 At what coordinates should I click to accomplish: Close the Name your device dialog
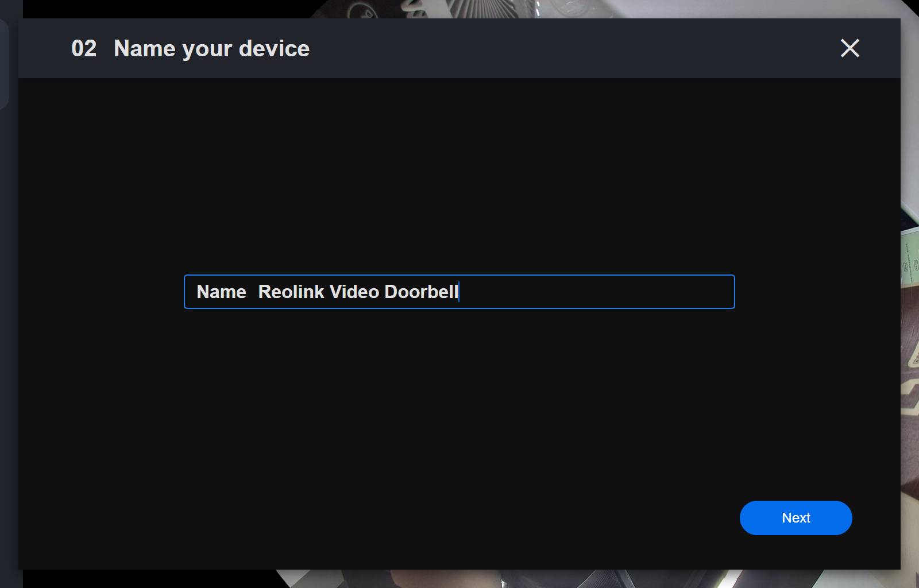point(850,48)
